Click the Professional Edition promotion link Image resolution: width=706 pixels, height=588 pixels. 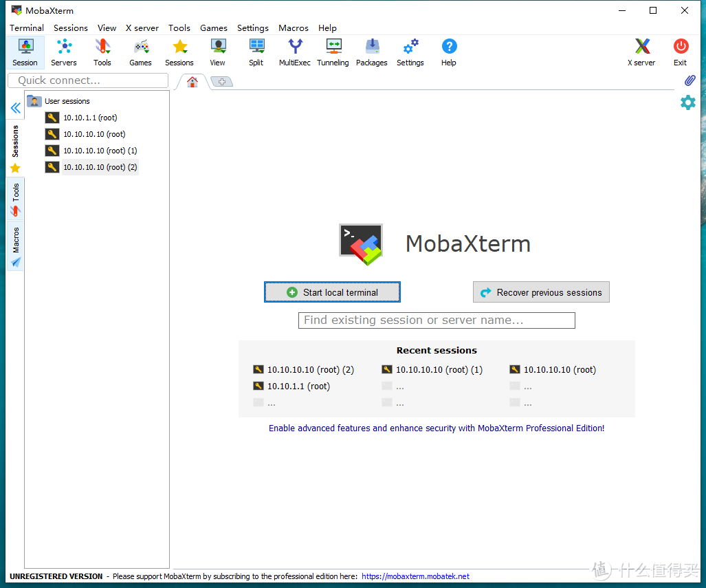click(x=437, y=428)
